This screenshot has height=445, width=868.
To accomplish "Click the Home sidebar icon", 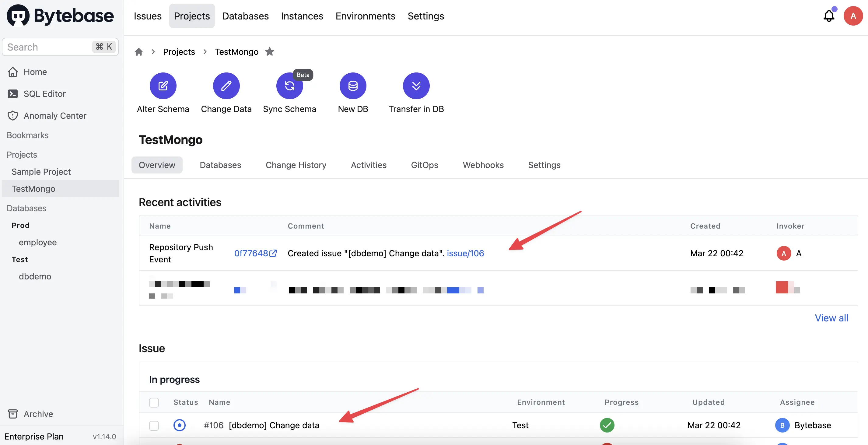I will coord(13,72).
